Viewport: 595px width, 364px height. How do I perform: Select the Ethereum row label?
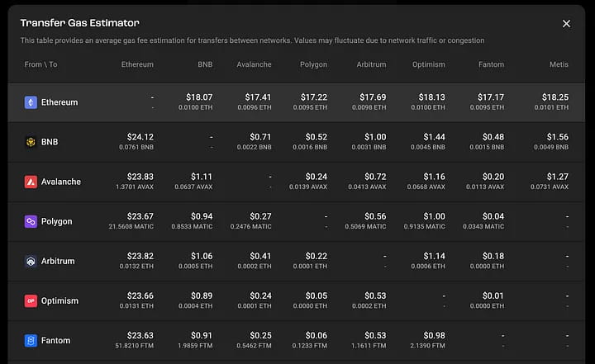(59, 102)
